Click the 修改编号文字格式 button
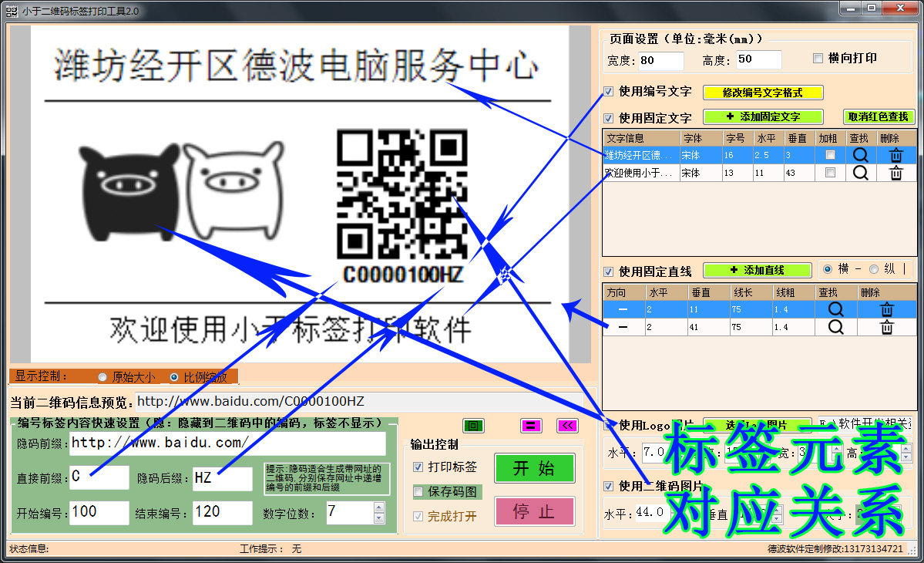The height and width of the screenshot is (563, 924). click(x=763, y=93)
